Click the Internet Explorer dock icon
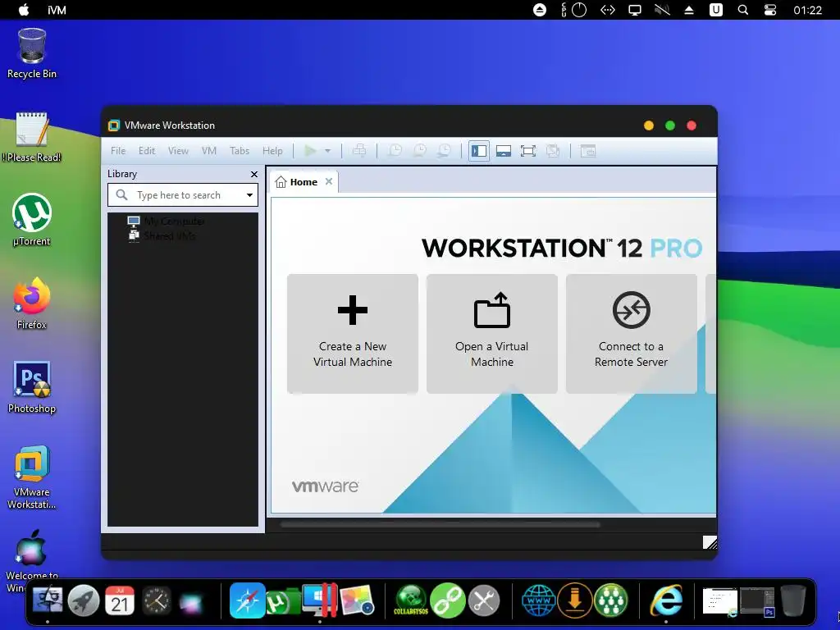 [666, 600]
